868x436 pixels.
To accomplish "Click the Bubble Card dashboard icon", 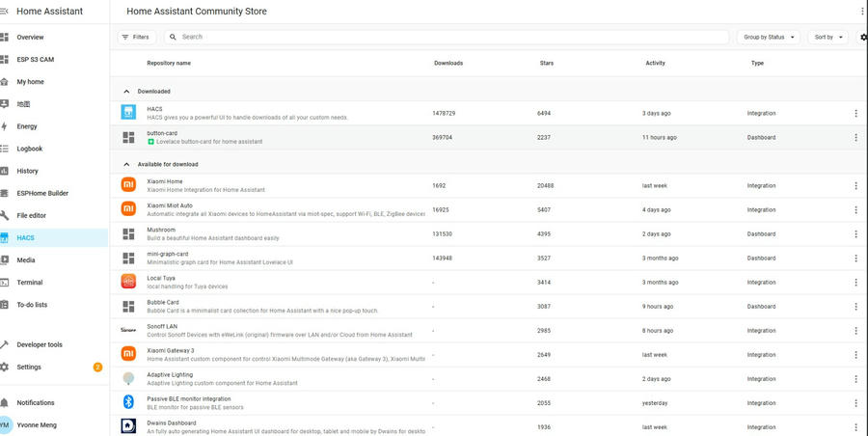I will click(128, 307).
